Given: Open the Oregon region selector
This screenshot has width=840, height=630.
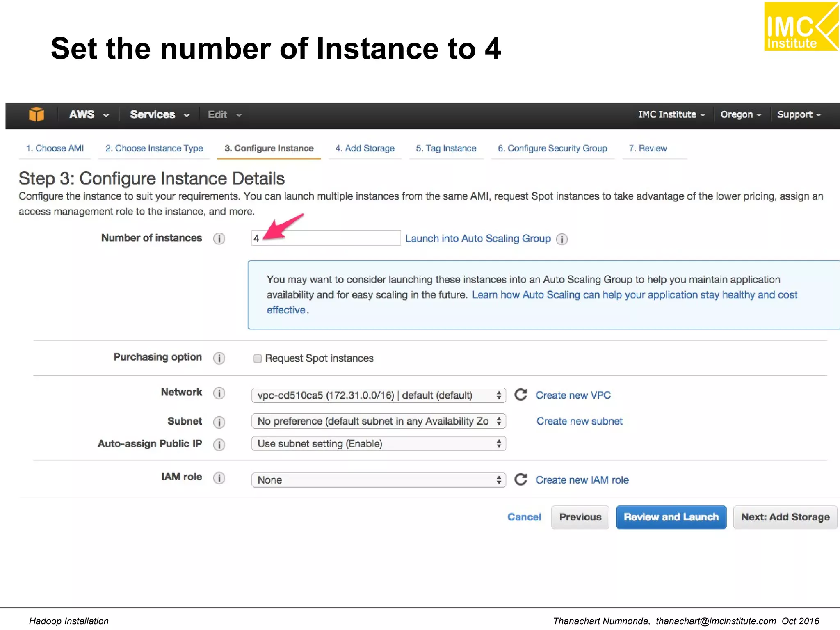Looking at the screenshot, I should 741,114.
